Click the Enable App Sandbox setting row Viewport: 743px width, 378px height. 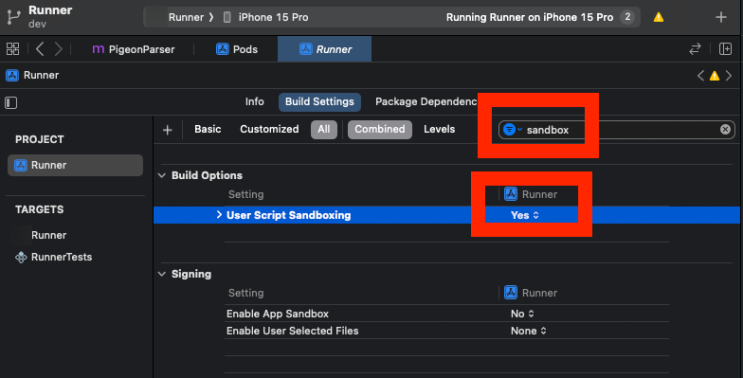pyautogui.click(x=447, y=314)
